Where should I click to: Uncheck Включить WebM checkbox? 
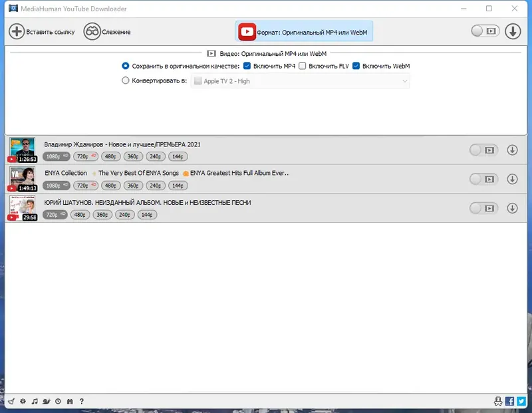point(356,66)
